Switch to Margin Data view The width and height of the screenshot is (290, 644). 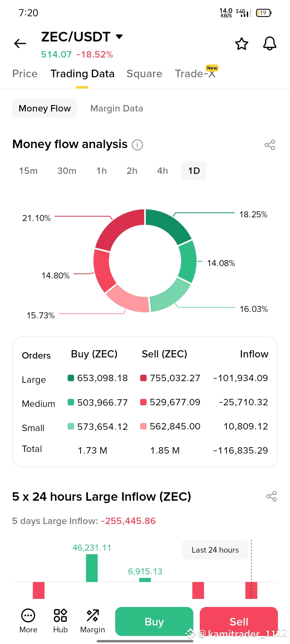[116, 109]
